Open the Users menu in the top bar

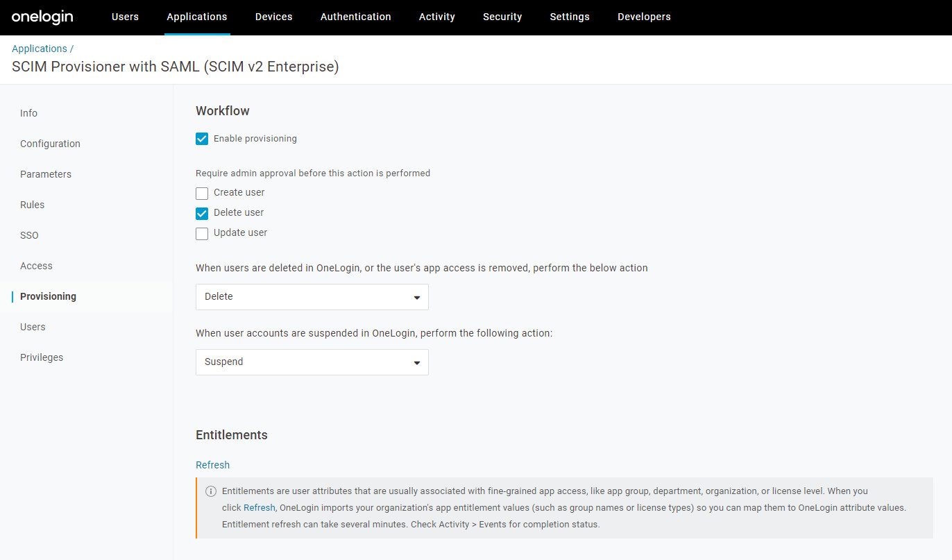[125, 17]
